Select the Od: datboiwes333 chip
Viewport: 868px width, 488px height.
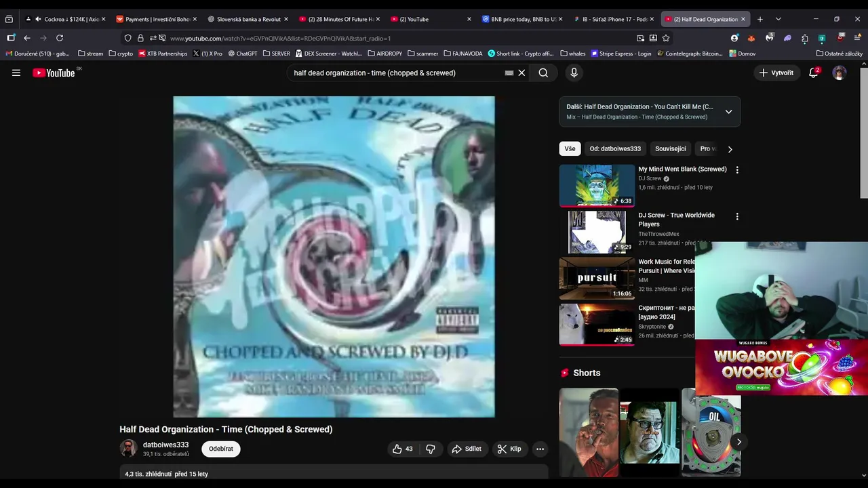pos(615,148)
